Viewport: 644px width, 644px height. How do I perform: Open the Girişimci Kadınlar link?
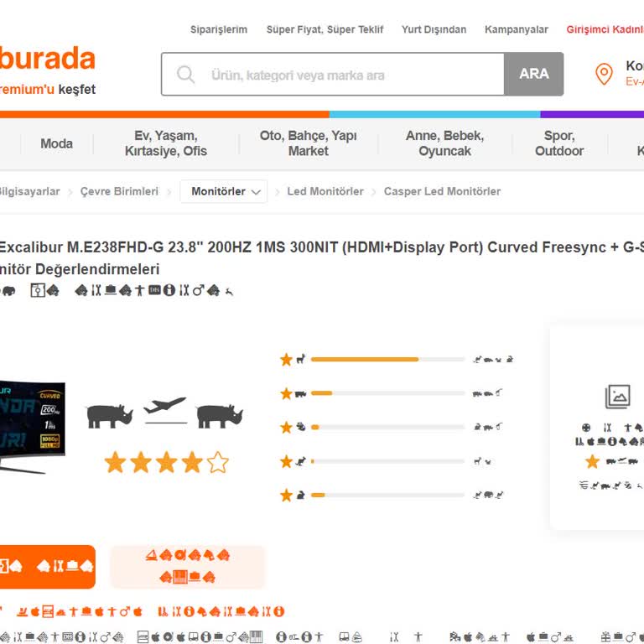(605, 29)
